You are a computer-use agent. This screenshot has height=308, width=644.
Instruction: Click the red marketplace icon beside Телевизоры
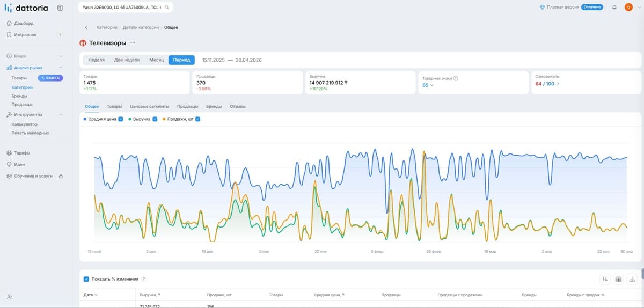pyautogui.click(x=83, y=43)
